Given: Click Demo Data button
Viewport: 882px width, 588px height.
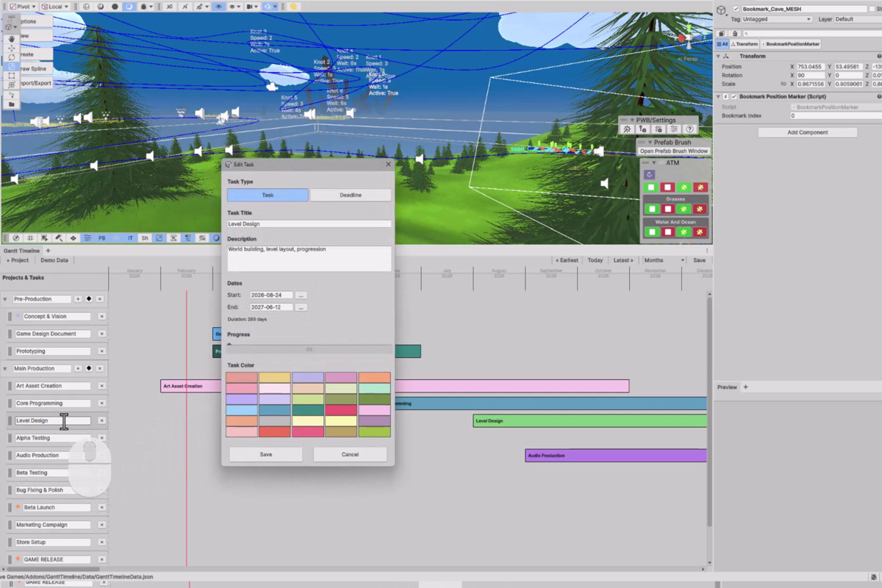Looking at the screenshot, I should click(54, 260).
